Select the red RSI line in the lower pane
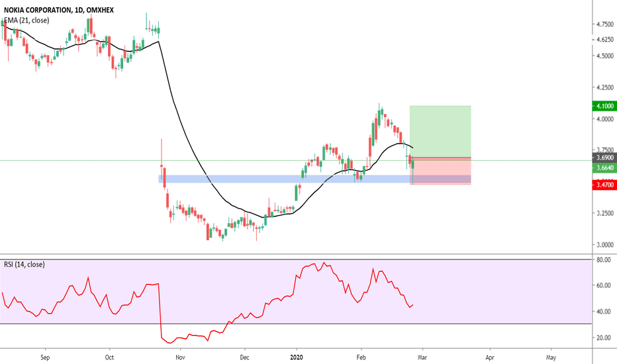The height and width of the screenshot is (364, 617). pyautogui.click(x=161, y=311)
